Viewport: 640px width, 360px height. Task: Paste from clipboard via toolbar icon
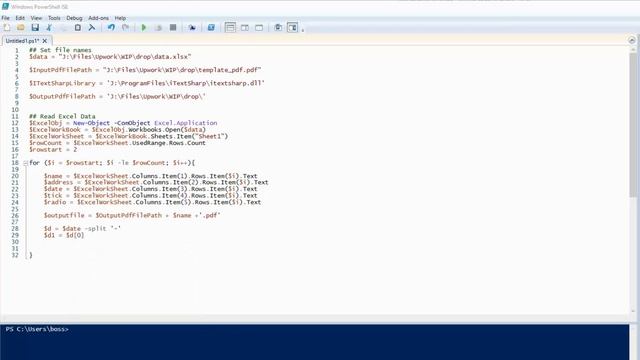tap(78, 28)
